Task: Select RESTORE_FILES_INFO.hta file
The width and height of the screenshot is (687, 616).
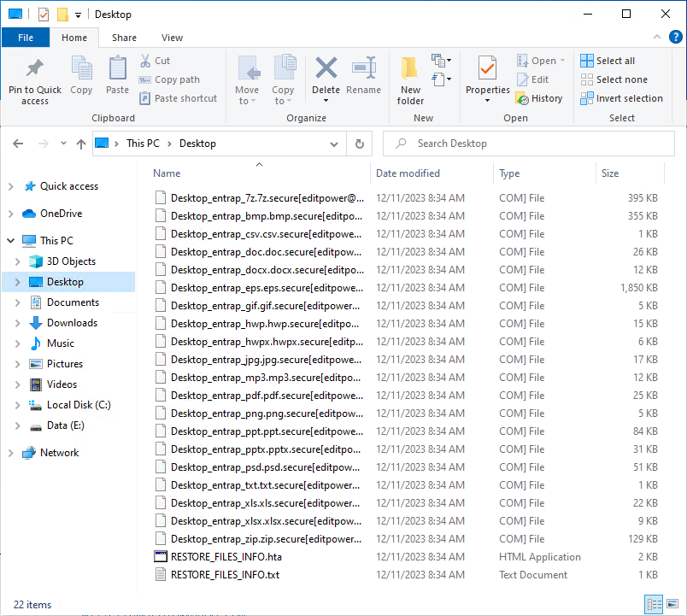Action: [226, 557]
